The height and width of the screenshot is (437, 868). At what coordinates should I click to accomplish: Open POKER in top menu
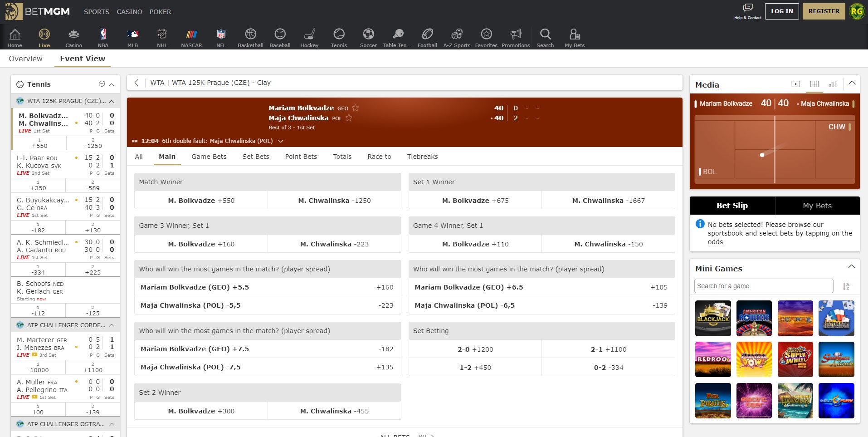pyautogui.click(x=161, y=12)
